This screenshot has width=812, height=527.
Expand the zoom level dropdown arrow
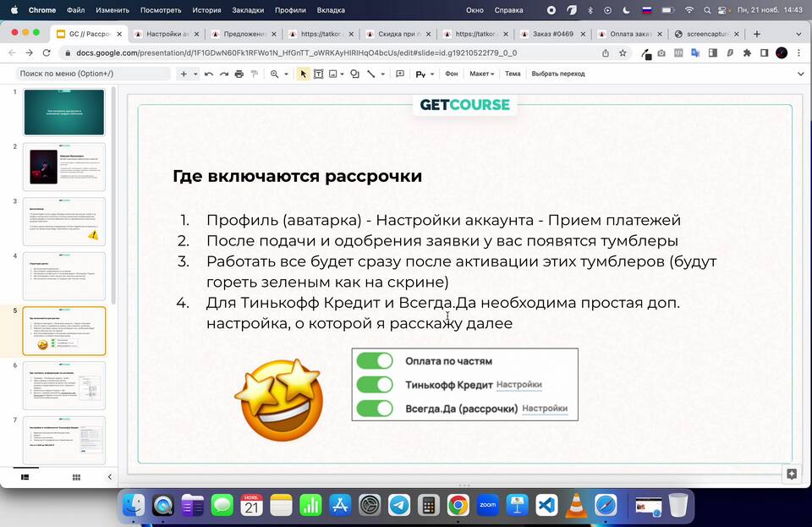click(x=286, y=74)
